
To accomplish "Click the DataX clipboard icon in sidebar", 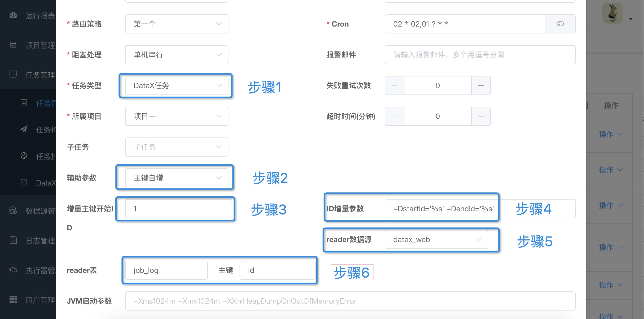I will (x=24, y=182).
